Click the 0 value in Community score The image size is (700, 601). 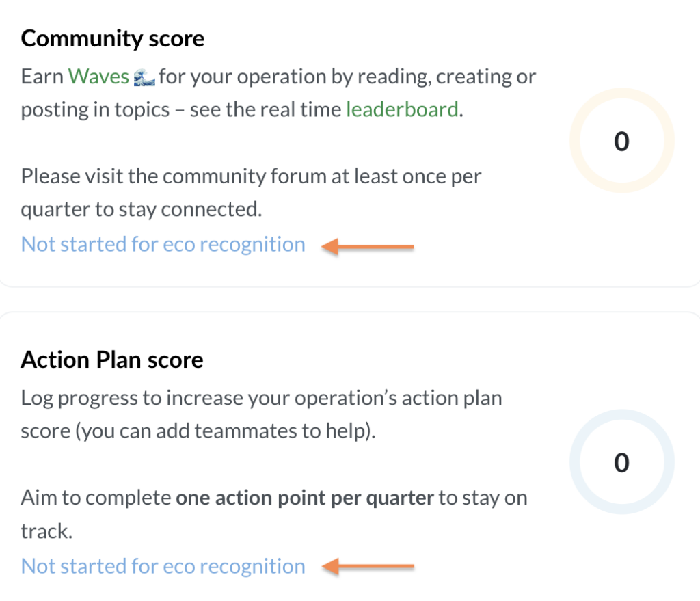(621, 142)
